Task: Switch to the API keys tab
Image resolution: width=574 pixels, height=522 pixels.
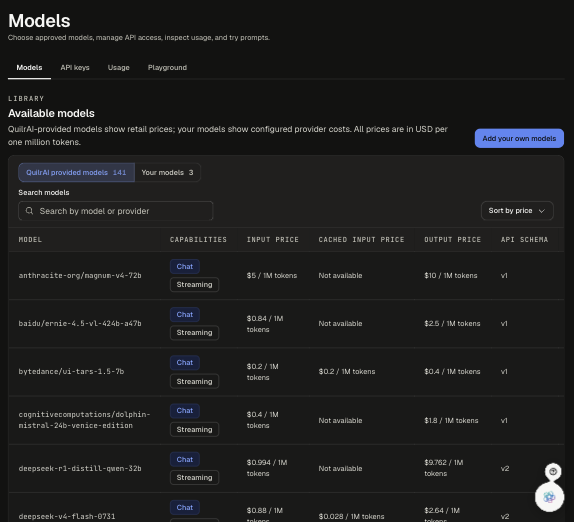Action: (75, 67)
